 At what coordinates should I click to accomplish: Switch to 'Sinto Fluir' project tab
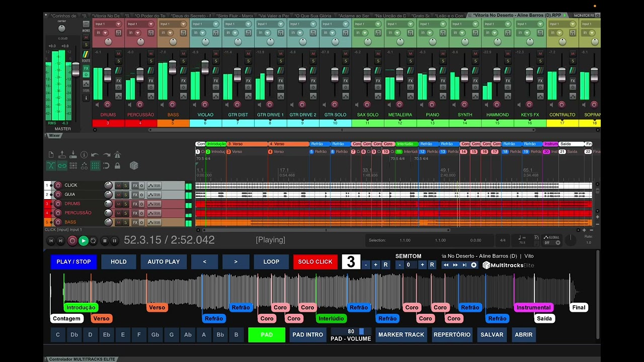click(234, 16)
